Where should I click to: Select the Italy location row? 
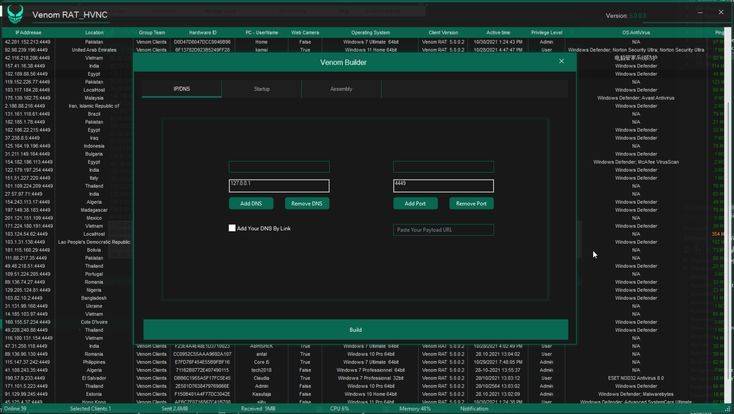tap(94, 178)
